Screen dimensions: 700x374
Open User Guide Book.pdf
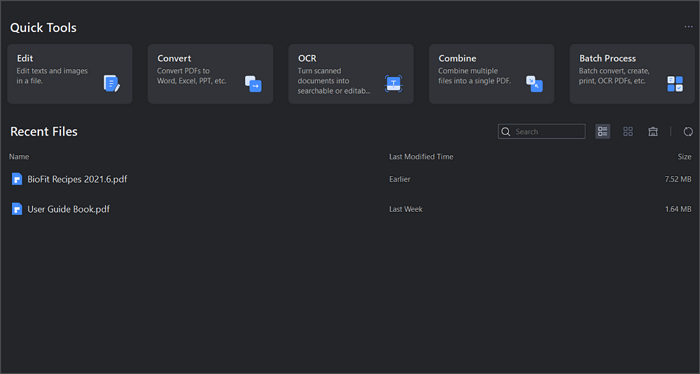click(x=68, y=209)
